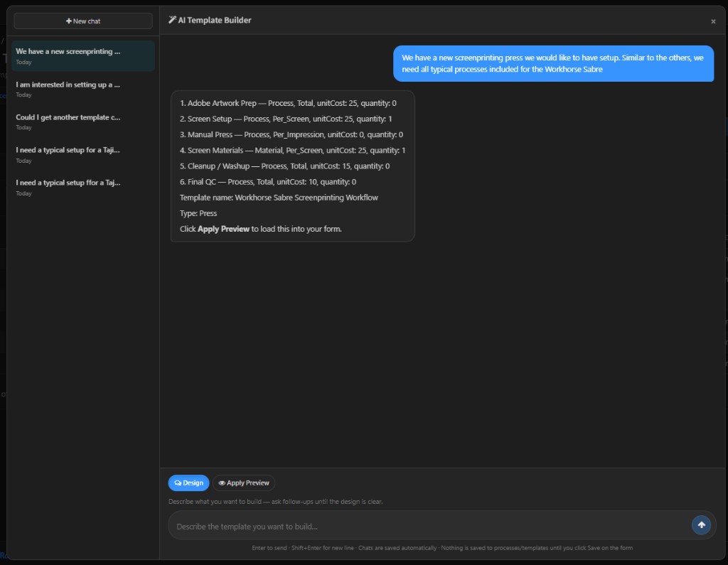728x565 pixels.
Task: Click the bold 'Apply Preview' text in reply
Action: tap(223, 229)
